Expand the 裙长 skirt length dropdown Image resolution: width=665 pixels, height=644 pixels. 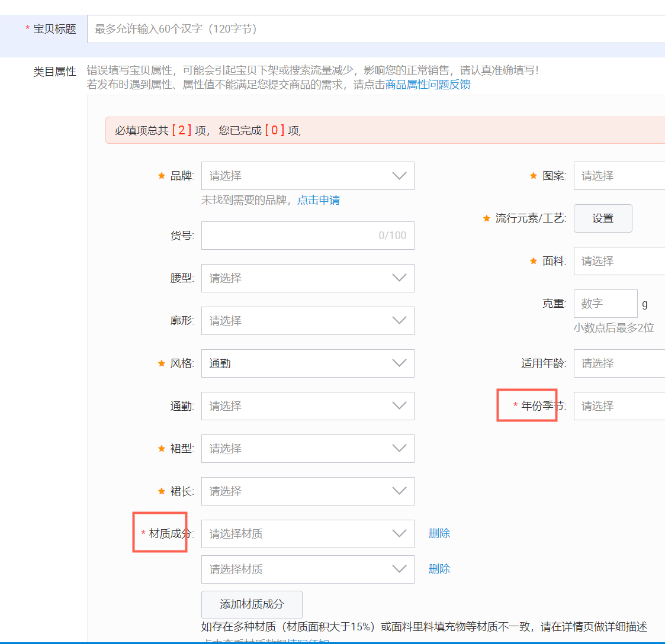coord(307,491)
